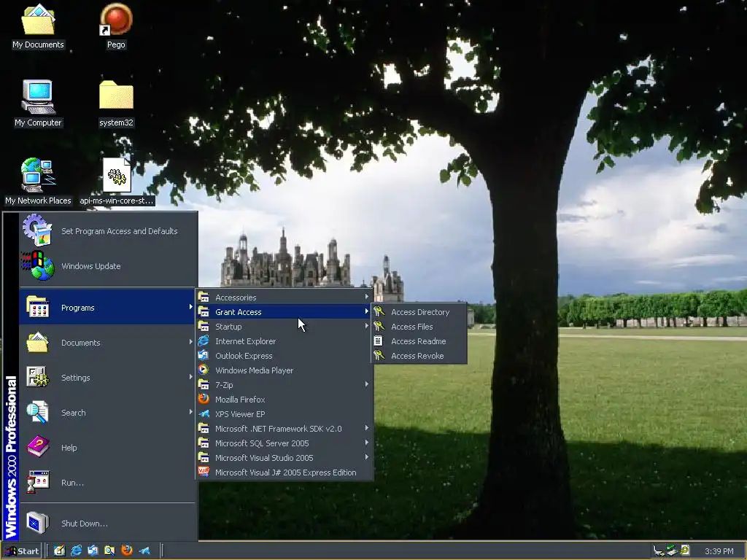Screen dimensions: 747x560
Task: Click the Shut Down monitor icon
Action: 38,523
